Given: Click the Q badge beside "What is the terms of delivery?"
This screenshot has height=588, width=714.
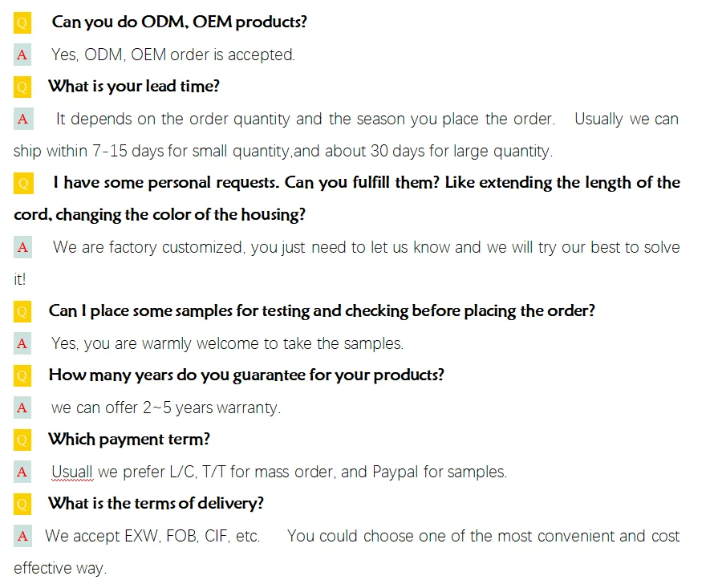Looking at the screenshot, I should [22, 504].
